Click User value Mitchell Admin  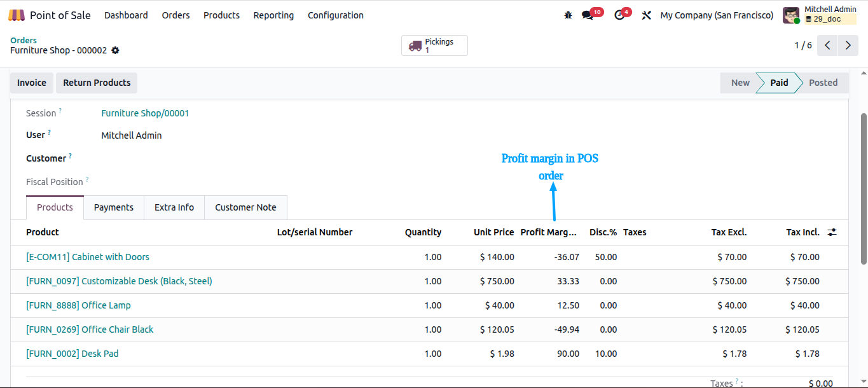point(132,135)
